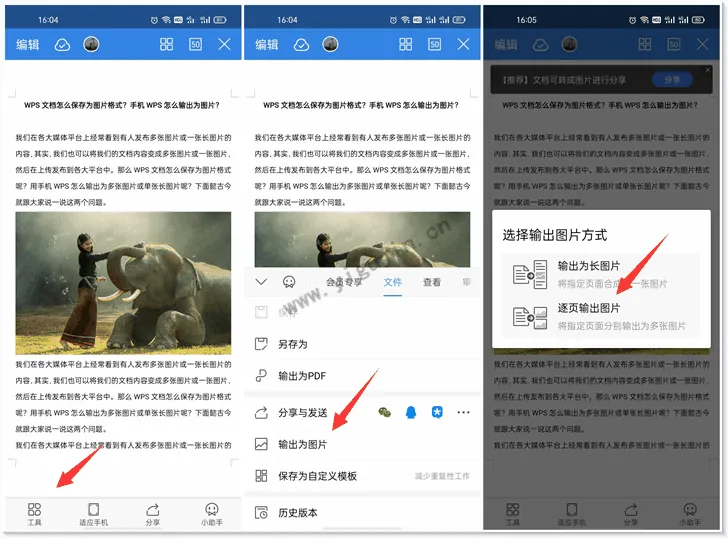Open 小助手 in left screen's bottom bar
Screen dimensions: 728x539
(212, 514)
